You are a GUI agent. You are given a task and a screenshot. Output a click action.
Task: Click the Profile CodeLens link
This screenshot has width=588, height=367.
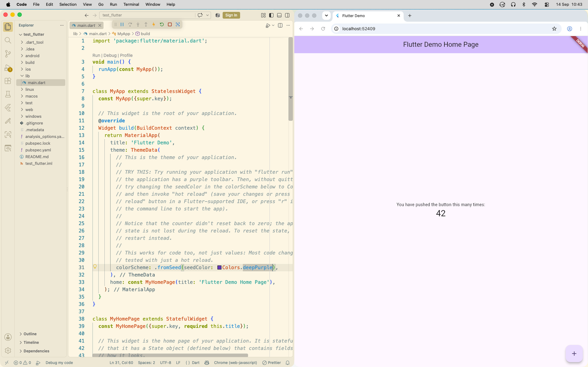pos(126,55)
